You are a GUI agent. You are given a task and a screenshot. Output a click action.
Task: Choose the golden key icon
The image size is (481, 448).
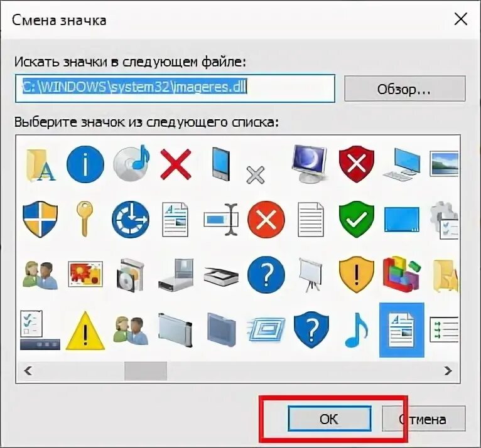84,218
